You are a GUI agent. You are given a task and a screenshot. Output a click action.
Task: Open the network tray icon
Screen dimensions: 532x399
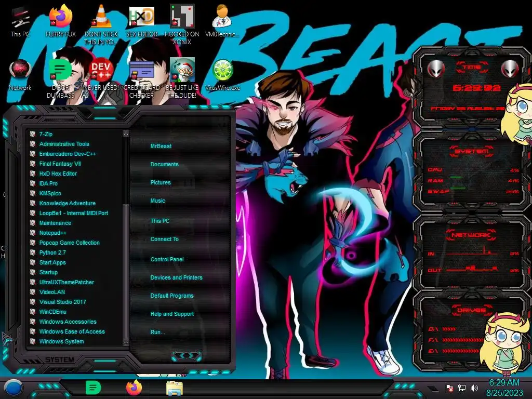(x=462, y=388)
